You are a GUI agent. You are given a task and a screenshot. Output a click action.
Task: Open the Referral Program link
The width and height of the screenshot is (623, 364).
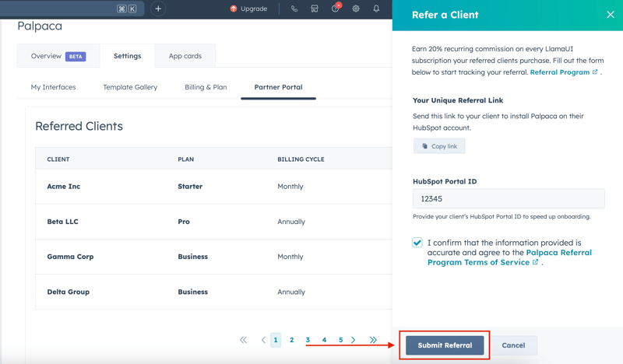click(560, 72)
